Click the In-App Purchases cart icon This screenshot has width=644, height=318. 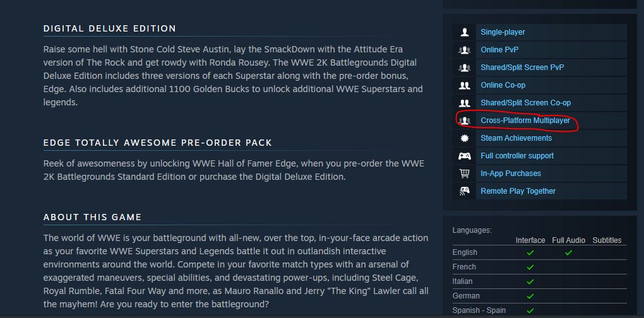pos(464,174)
